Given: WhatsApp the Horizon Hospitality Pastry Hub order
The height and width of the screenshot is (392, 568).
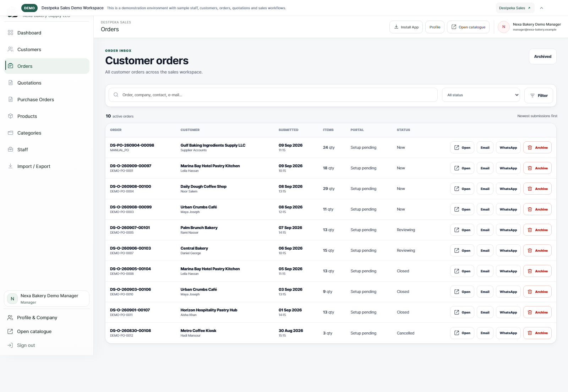Looking at the screenshot, I should click(508, 312).
